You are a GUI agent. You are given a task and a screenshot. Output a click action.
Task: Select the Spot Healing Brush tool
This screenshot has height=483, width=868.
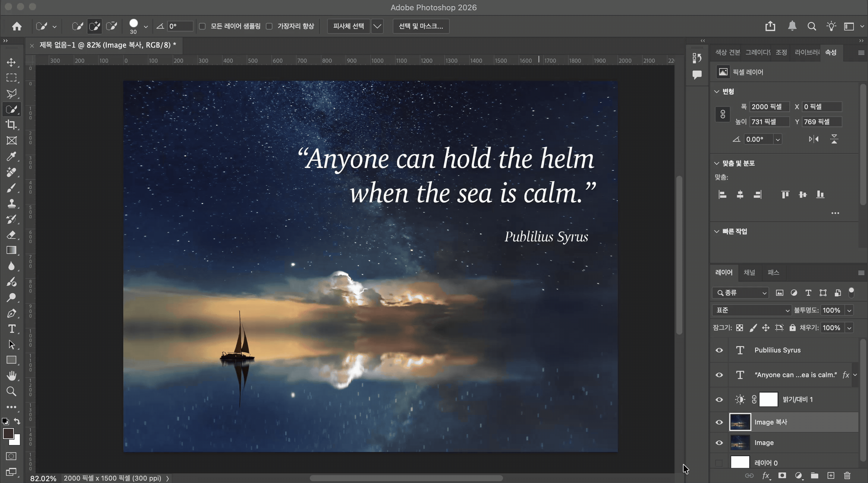click(11, 172)
